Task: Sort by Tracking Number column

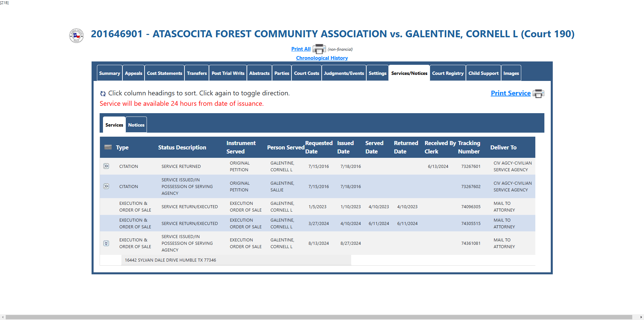Action: (469, 147)
